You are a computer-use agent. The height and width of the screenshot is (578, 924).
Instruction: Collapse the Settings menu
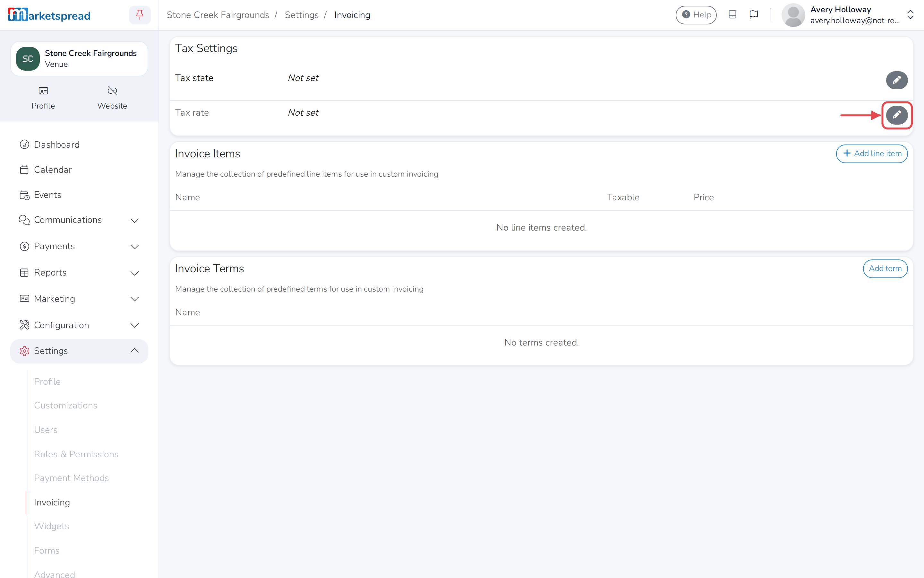79,351
